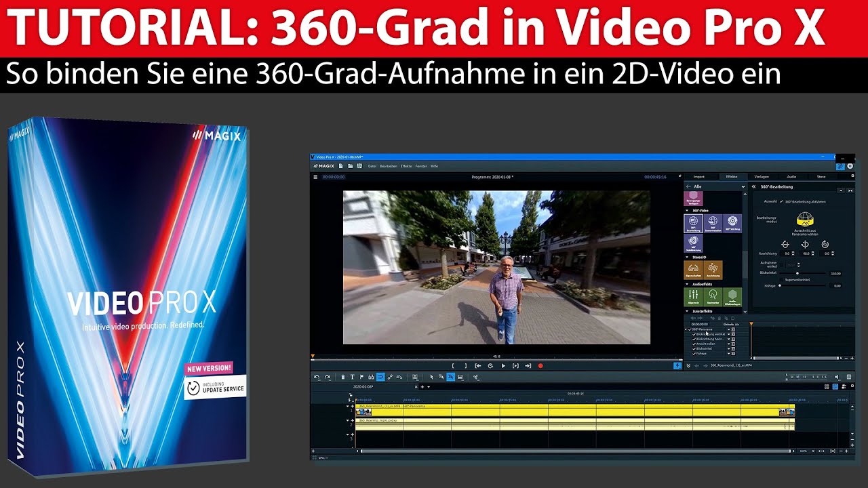868x488 pixels.
Task: Switch to the Import tab
Action: [x=698, y=177]
